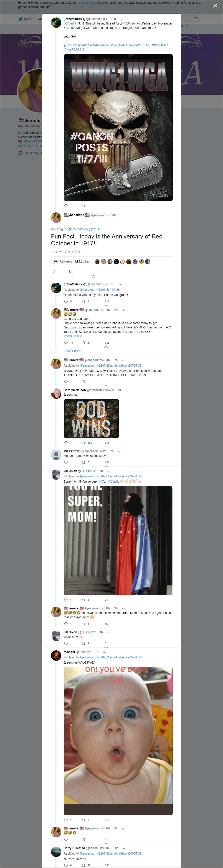Click reply icon under the Super Mom image
This screenshot has height=868, width=223.
click(66, 600)
